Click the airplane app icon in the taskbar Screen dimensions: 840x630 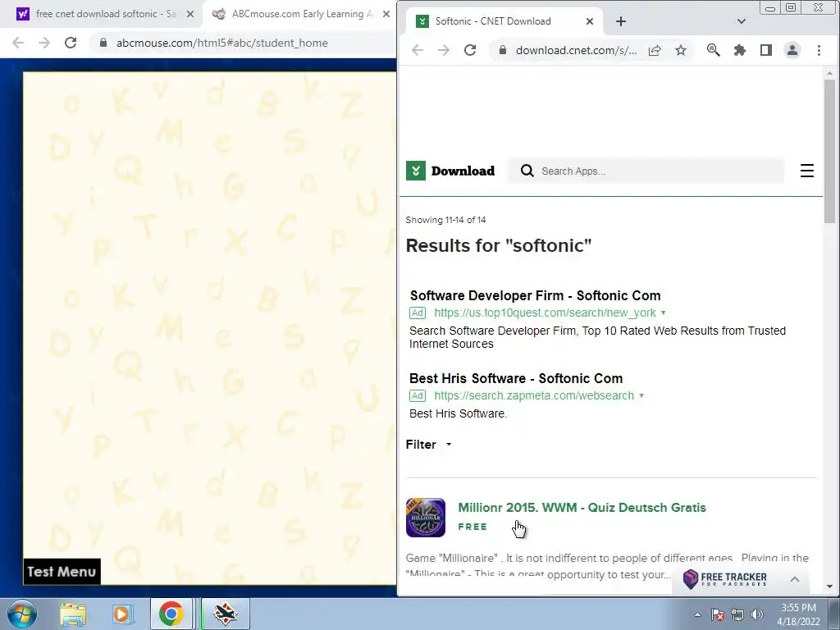(226, 614)
